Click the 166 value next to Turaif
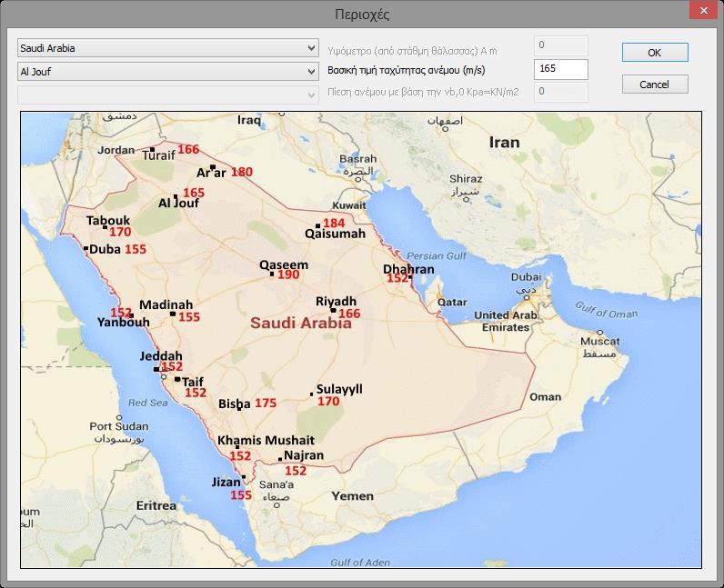Viewport: 724px width, 588px height. pyautogui.click(x=188, y=150)
